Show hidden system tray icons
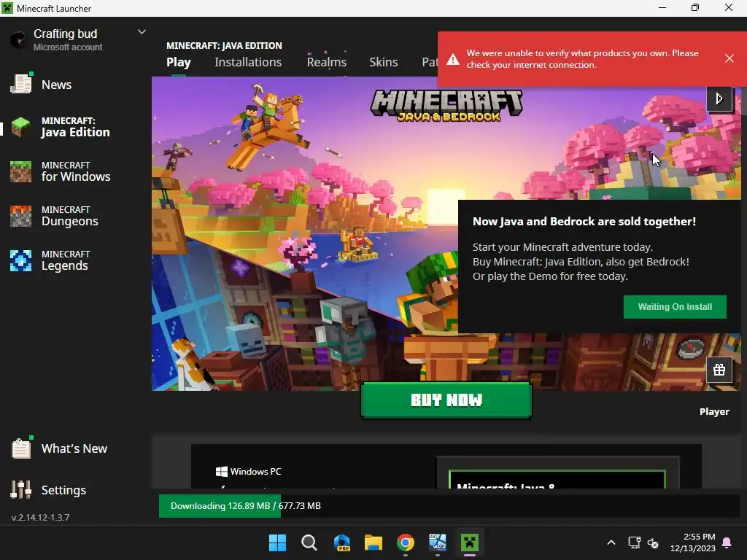 click(611, 542)
